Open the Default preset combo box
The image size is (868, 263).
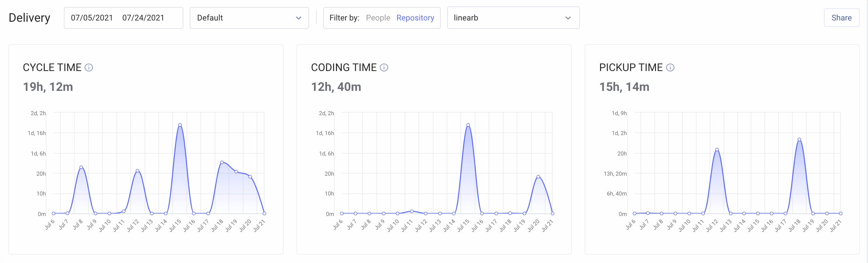(x=249, y=18)
